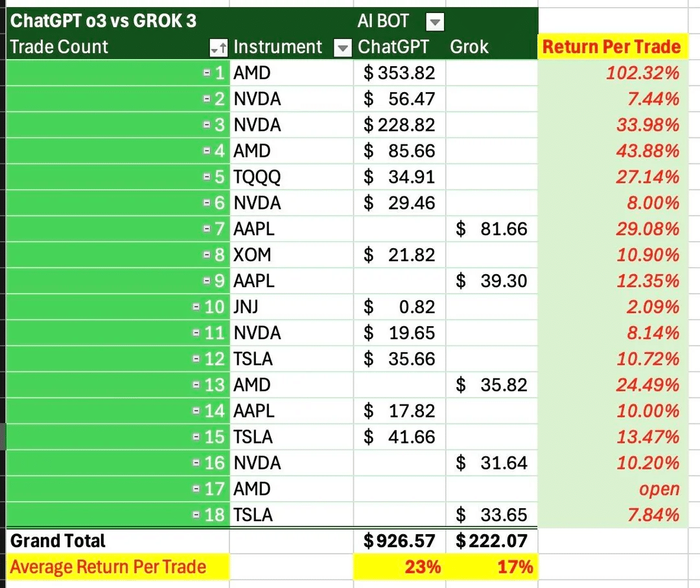Viewport: 700px width, 588px height.
Task: Click collapse icon for trade 15 TSLA
Action: (197, 437)
